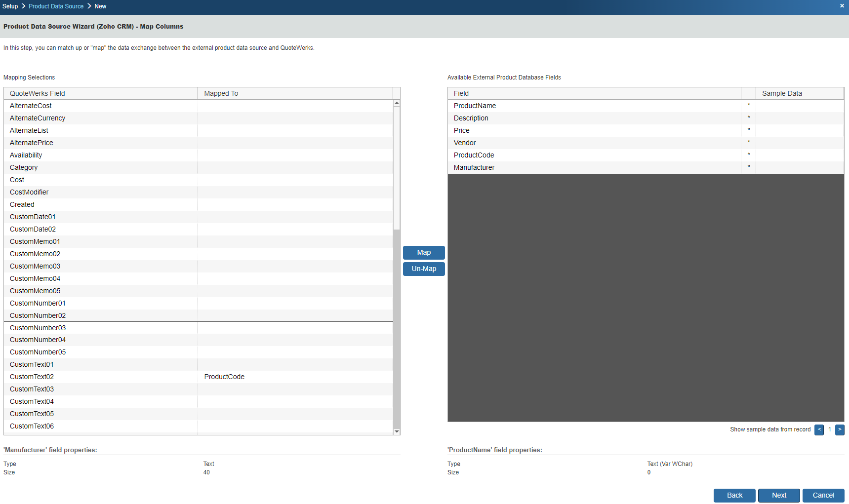Open Product Data Source breadcrumb link

point(56,6)
